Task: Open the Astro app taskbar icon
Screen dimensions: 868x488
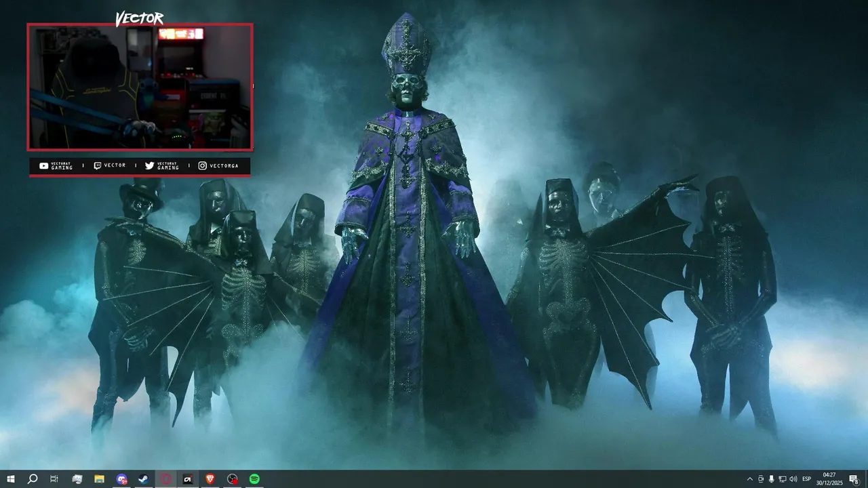Action: click(x=188, y=479)
